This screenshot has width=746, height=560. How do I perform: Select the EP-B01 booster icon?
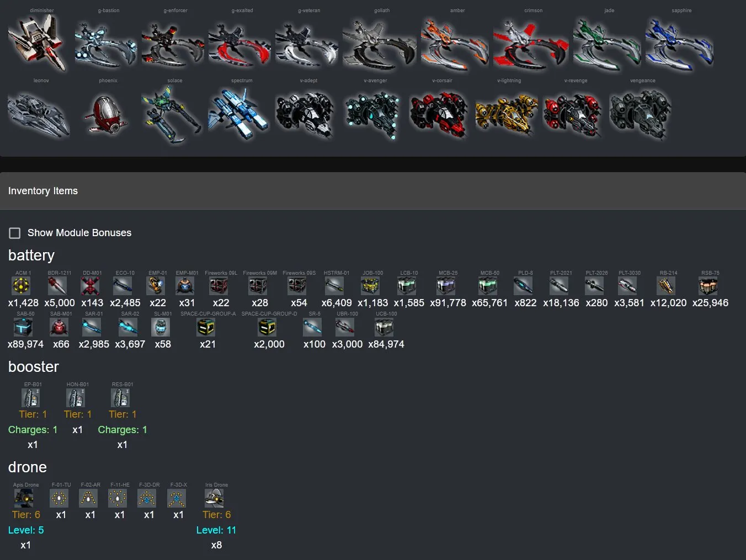31,397
